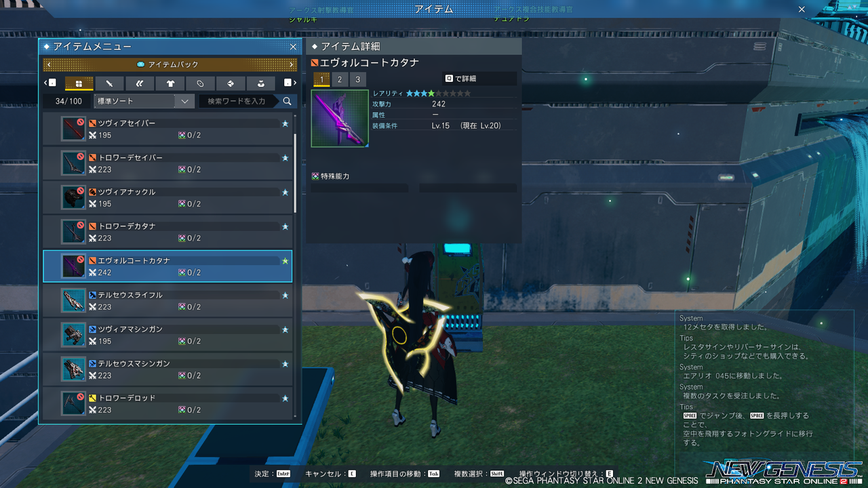Select the ツヴィアナックル weapon thumbnail
868x488 pixels.
coord(73,197)
